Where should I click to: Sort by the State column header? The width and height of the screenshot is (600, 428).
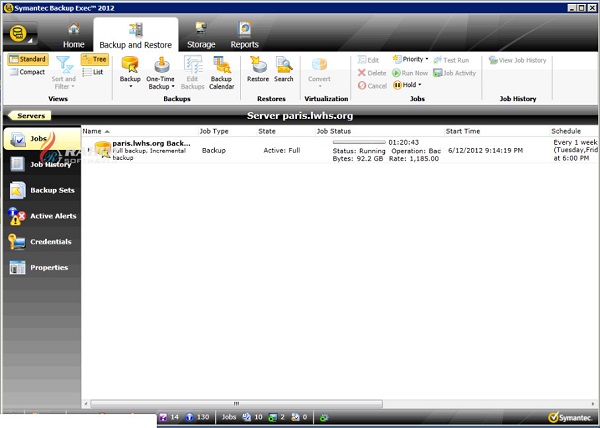(x=286, y=131)
